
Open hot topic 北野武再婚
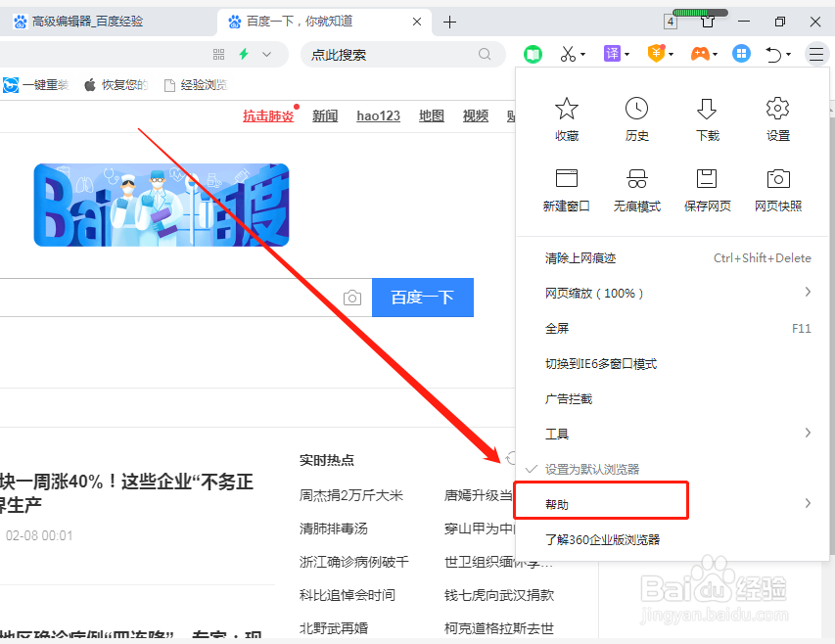(x=334, y=628)
